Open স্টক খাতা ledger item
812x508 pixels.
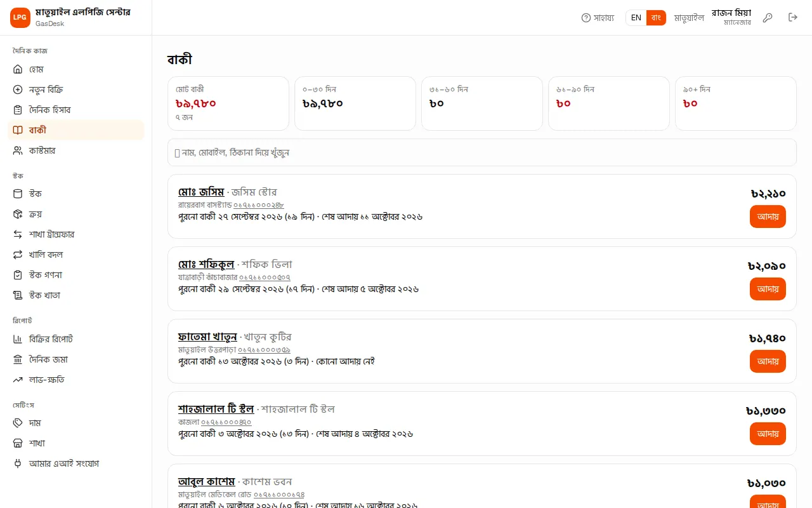pyautogui.click(x=76, y=295)
